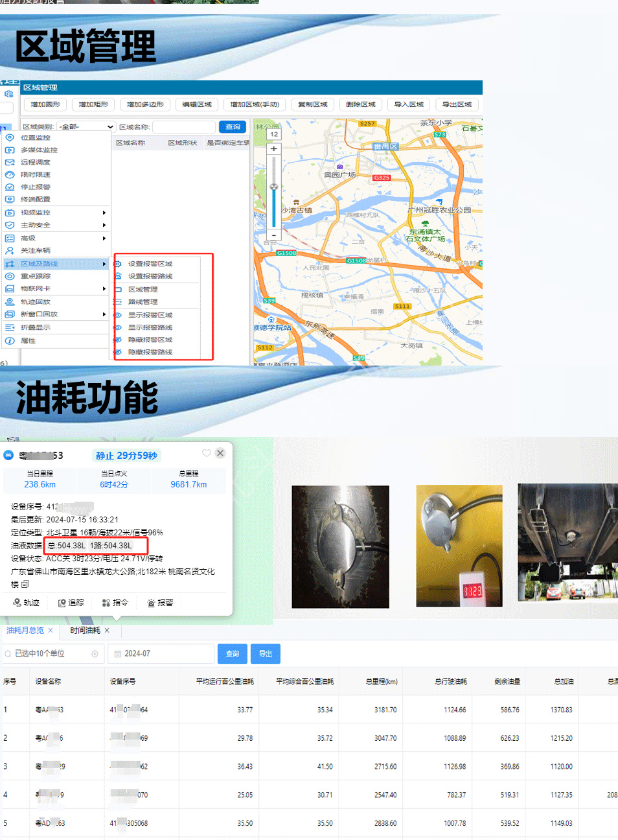Click the map zoom level slider handle
Viewport: 618px width, 840px height.
pyautogui.click(x=274, y=187)
